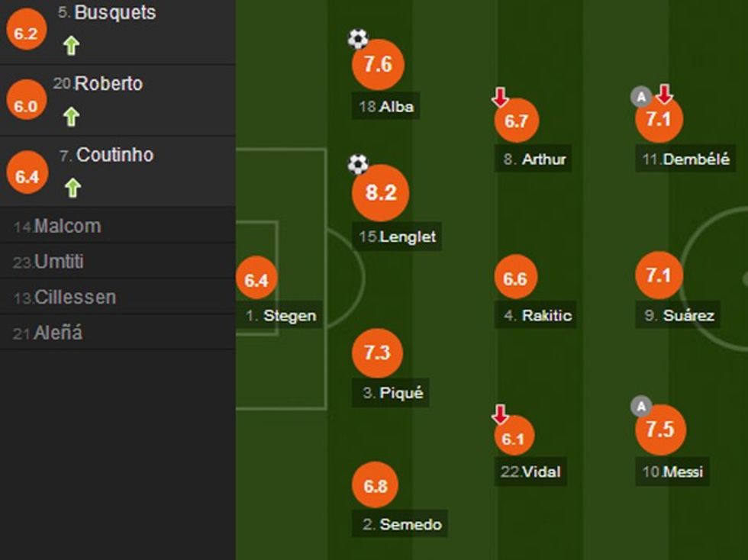The width and height of the screenshot is (748, 560).
Task: Open Lenglet's 8.2 rating circle
Action: coord(380,193)
